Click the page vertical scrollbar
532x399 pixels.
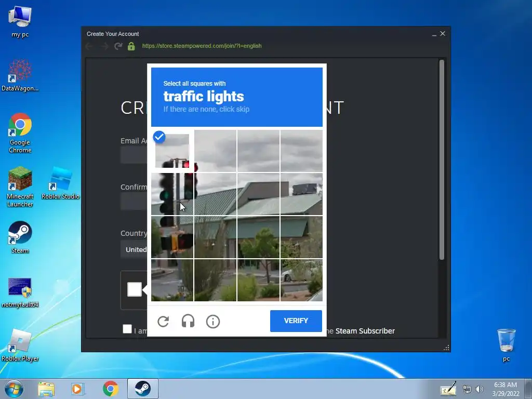tap(442, 160)
